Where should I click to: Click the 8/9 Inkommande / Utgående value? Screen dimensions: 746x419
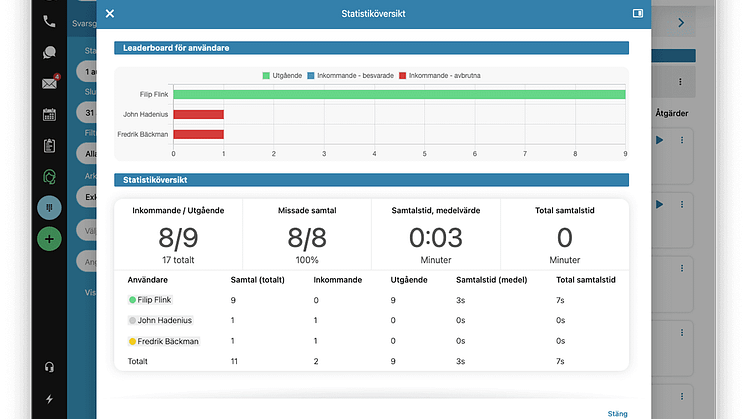(178, 238)
